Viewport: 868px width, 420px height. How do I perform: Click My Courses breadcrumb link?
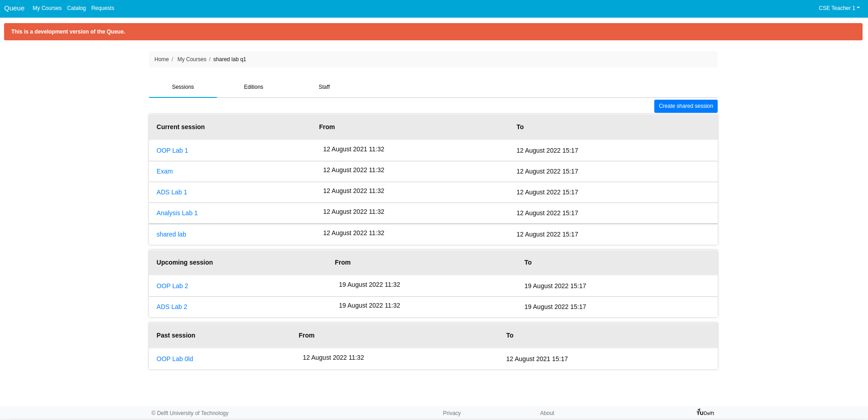tap(192, 59)
